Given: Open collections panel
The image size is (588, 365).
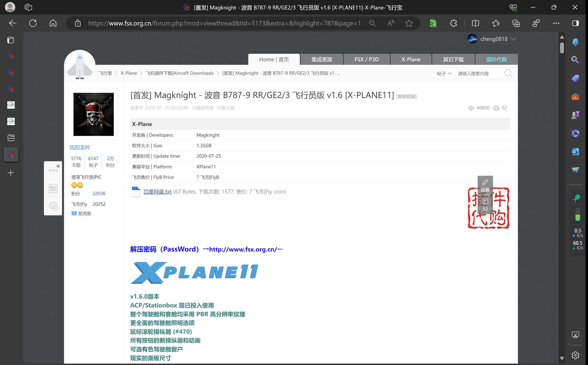Looking at the screenshot, I should tap(516, 23).
